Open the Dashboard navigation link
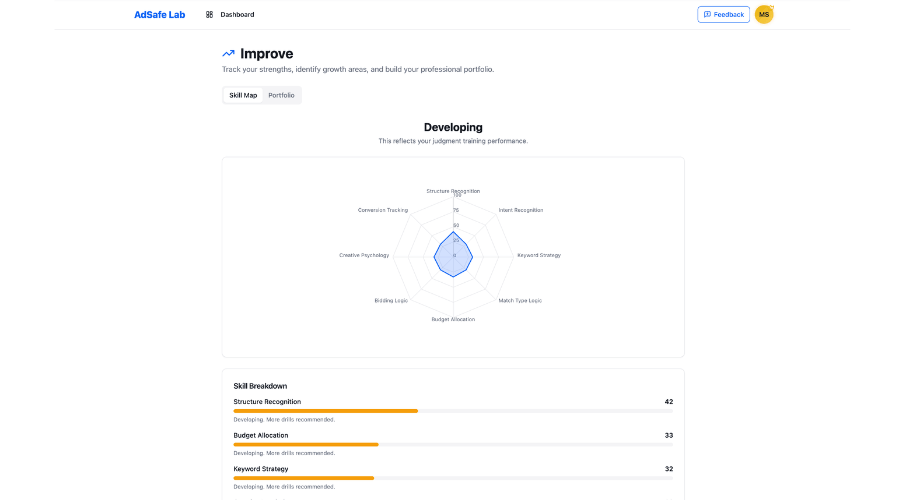The image size is (900, 500). 237,15
